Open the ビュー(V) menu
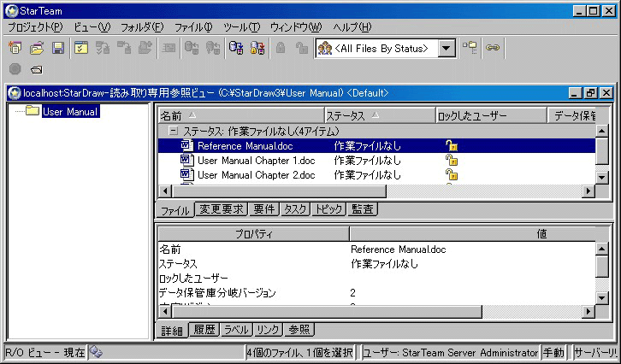Viewport: 621px width, 364px height. pos(92,27)
